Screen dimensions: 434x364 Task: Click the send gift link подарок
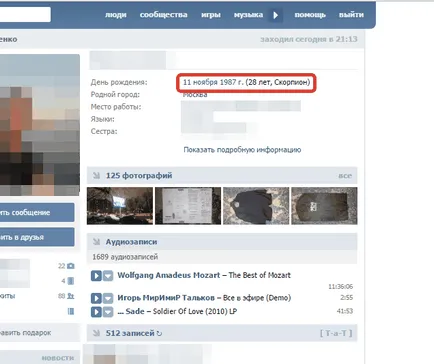(x=26, y=333)
